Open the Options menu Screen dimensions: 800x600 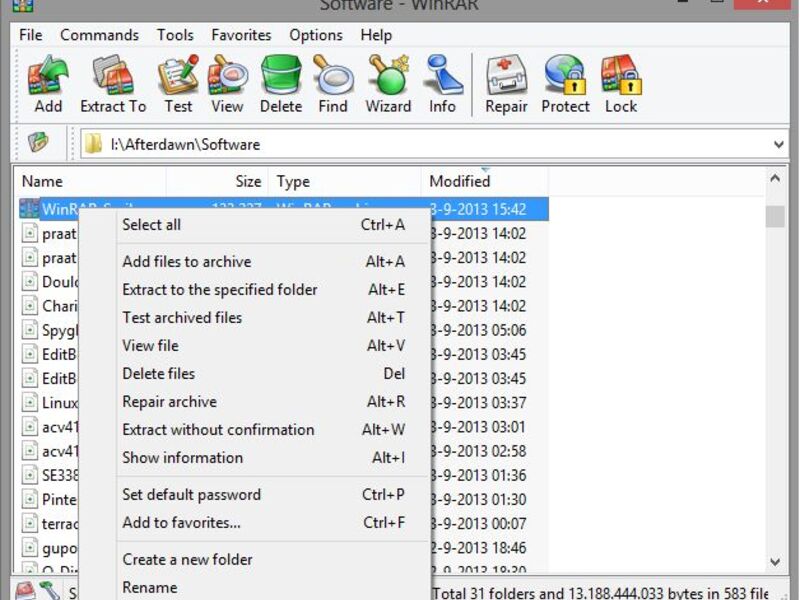tap(316, 35)
